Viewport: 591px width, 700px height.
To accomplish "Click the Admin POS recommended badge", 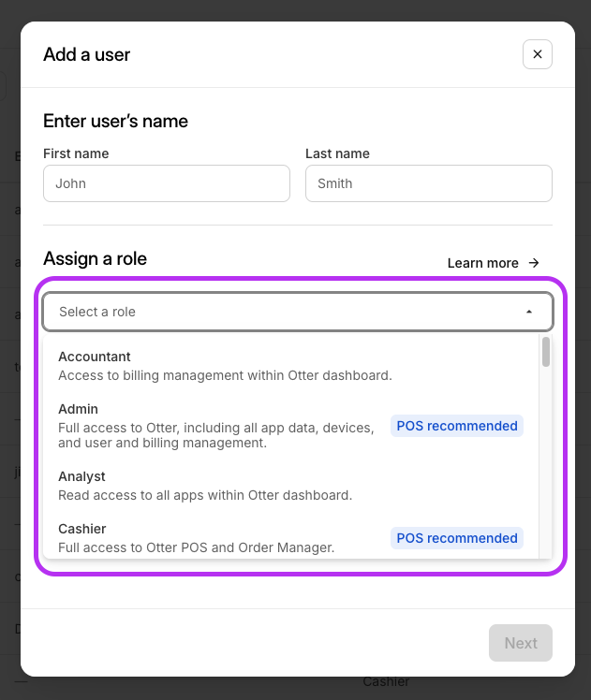I will (x=457, y=426).
